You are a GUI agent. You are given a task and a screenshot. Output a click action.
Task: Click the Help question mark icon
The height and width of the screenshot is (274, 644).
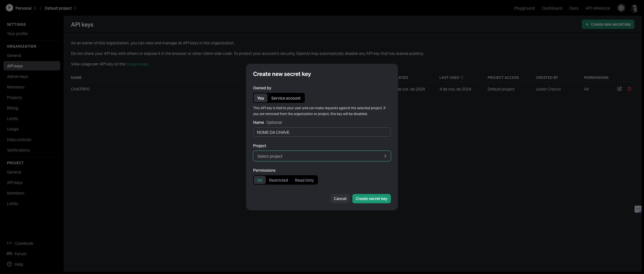(9, 264)
